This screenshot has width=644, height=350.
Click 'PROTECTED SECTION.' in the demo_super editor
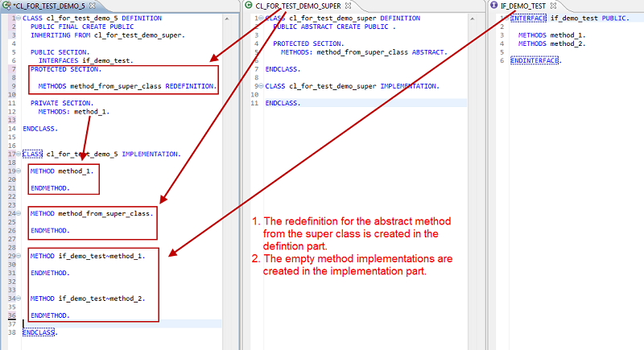pos(308,43)
